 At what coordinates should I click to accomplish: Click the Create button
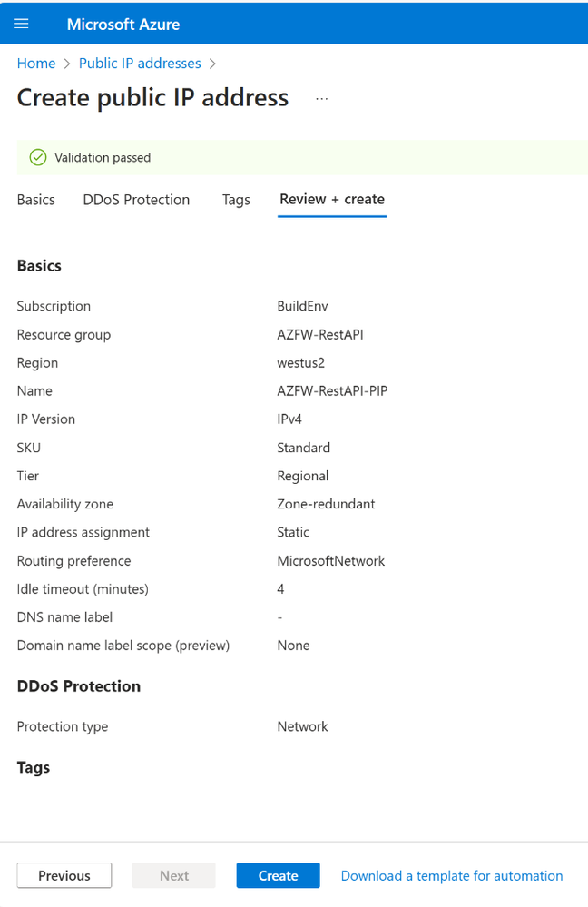click(278, 875)
